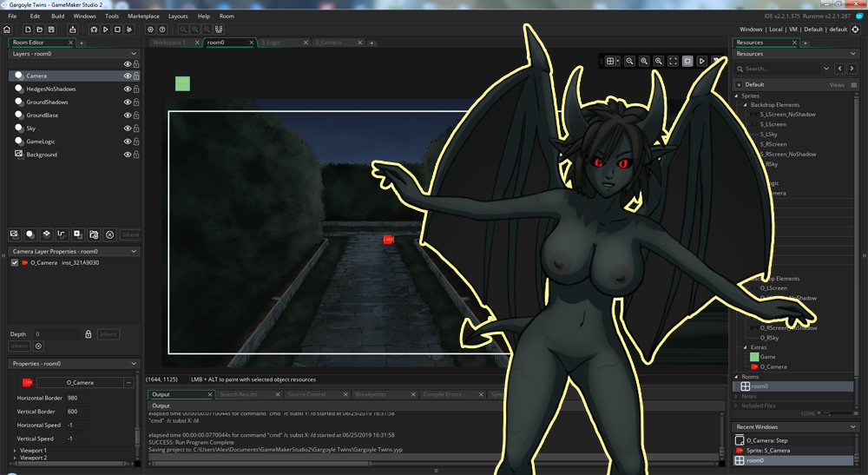Create a new project via toolbar
Screen dimensions: 868x475
pos(28,30)
